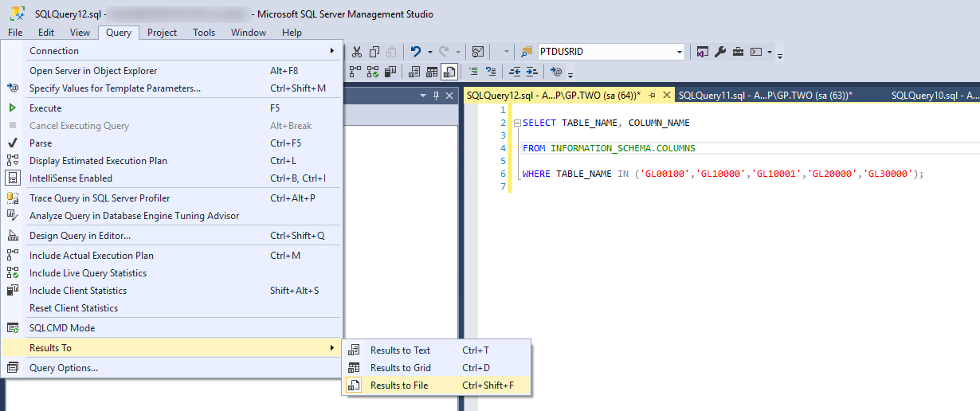This screenshot has width=980, height=411.
Task: Open the Redo history dropdown arrow
Action: tap(458, 52)
